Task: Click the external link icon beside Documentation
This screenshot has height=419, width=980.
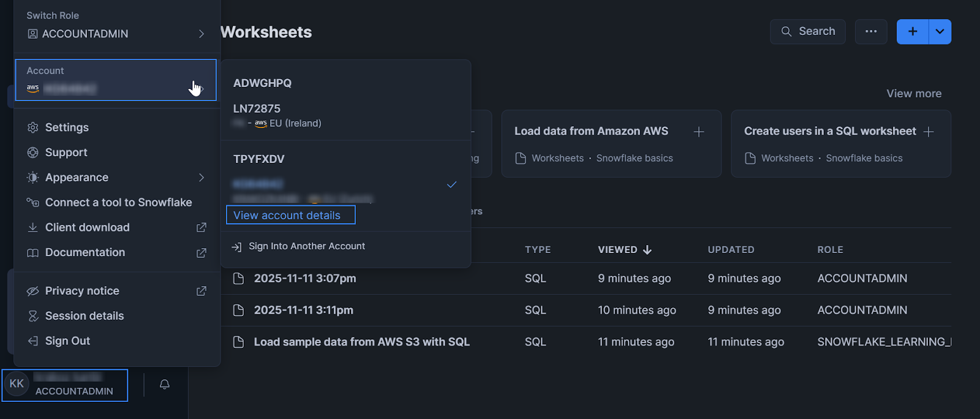Action: click(201, 252)
